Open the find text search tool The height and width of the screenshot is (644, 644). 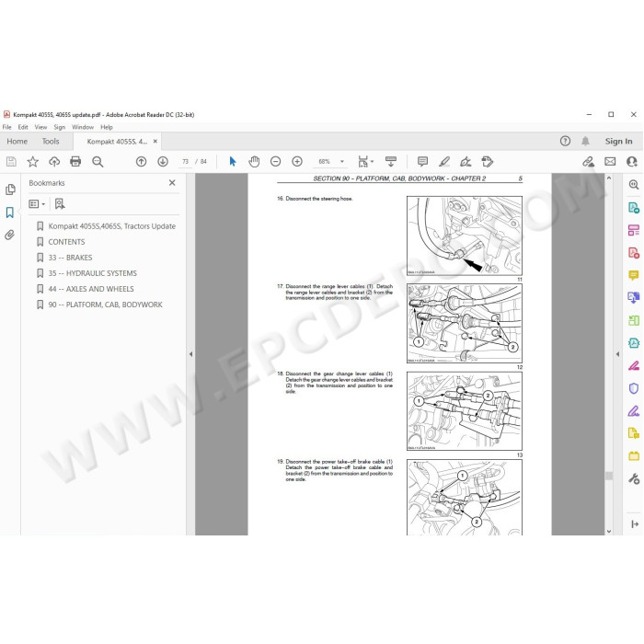pos(98,162)
